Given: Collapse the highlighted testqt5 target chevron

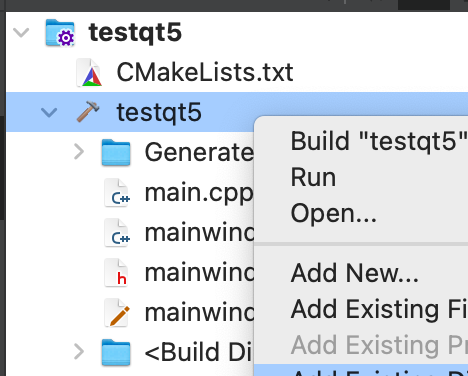Looking at the screenshot, I should click(49, 113).
